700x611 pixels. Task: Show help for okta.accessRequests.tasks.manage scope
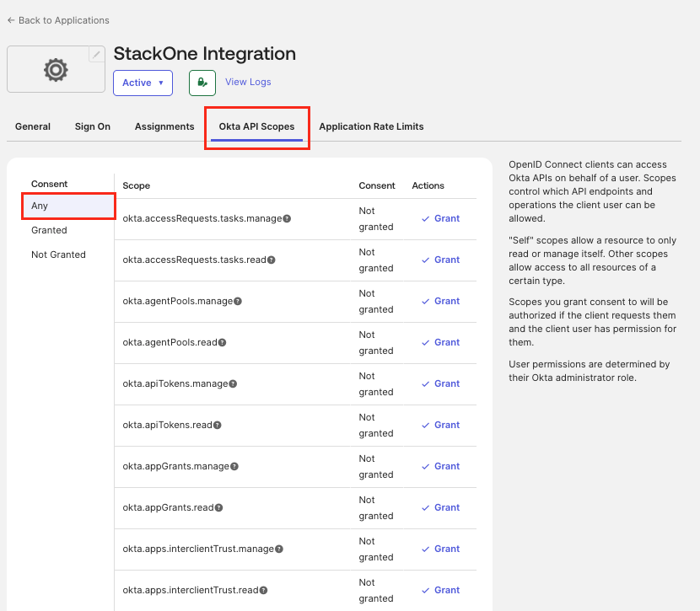tap(287, 218)
